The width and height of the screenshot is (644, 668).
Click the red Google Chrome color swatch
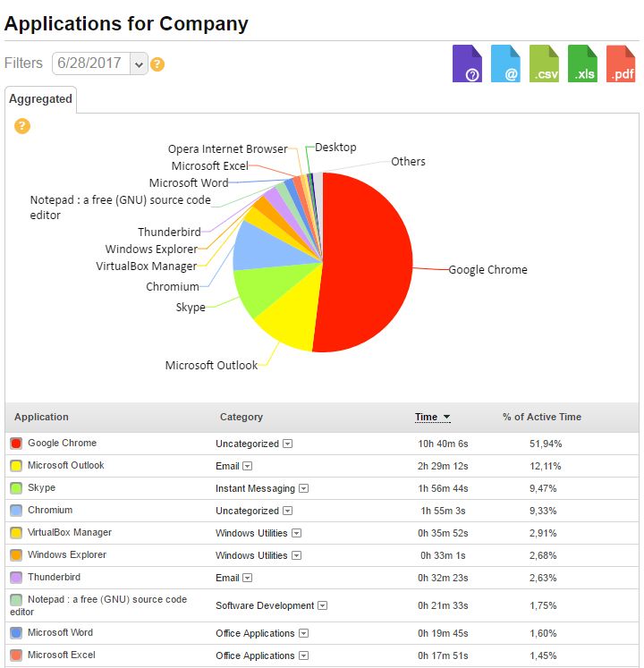coord(16,444)
